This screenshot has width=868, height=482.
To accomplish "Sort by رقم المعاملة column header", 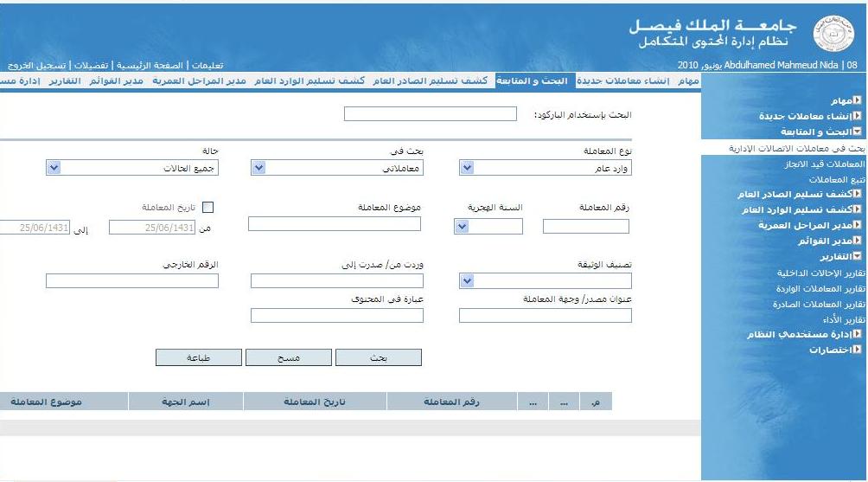I will click(451, 402).
